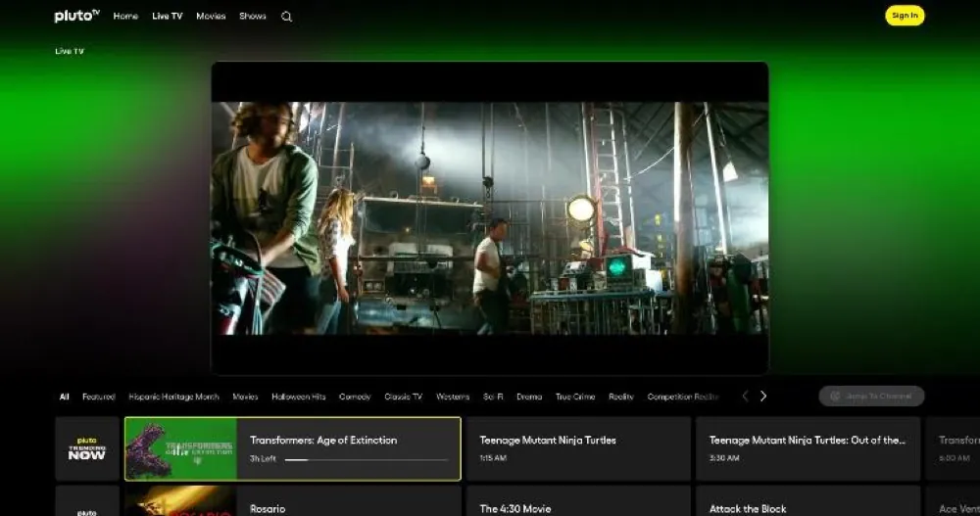Select the Hispanic Heritage Month category
The image size is (980, 516).
tap(173, 397)
